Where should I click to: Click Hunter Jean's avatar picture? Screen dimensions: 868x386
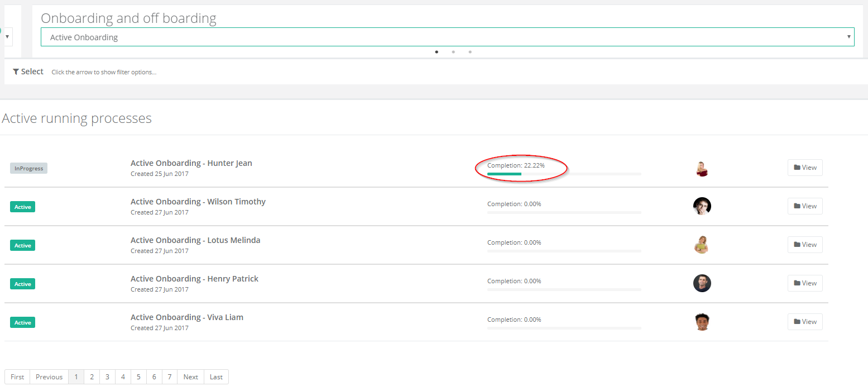point(702,168)
